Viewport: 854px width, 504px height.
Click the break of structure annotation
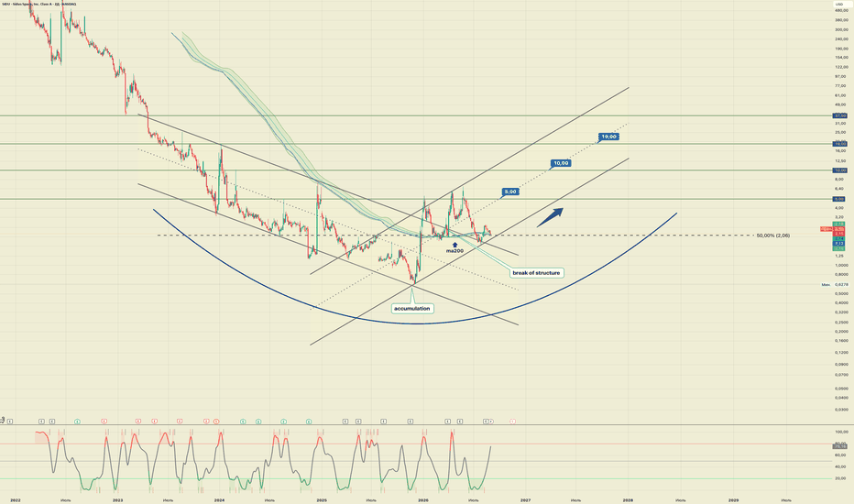[536, 273]
